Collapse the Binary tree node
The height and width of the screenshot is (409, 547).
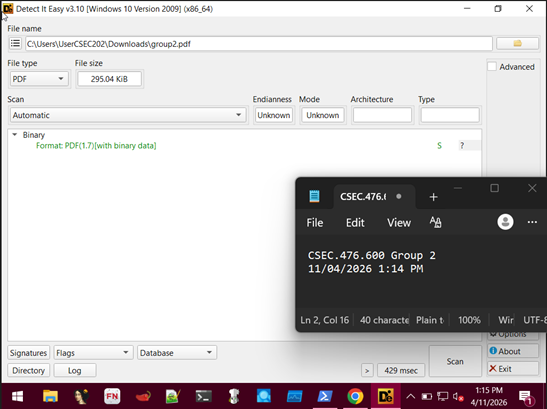(x=15, y=135)
